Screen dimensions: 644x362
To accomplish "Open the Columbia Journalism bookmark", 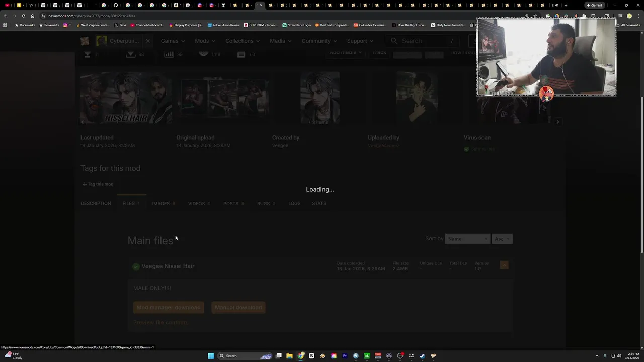I will (x=370, y=25).
